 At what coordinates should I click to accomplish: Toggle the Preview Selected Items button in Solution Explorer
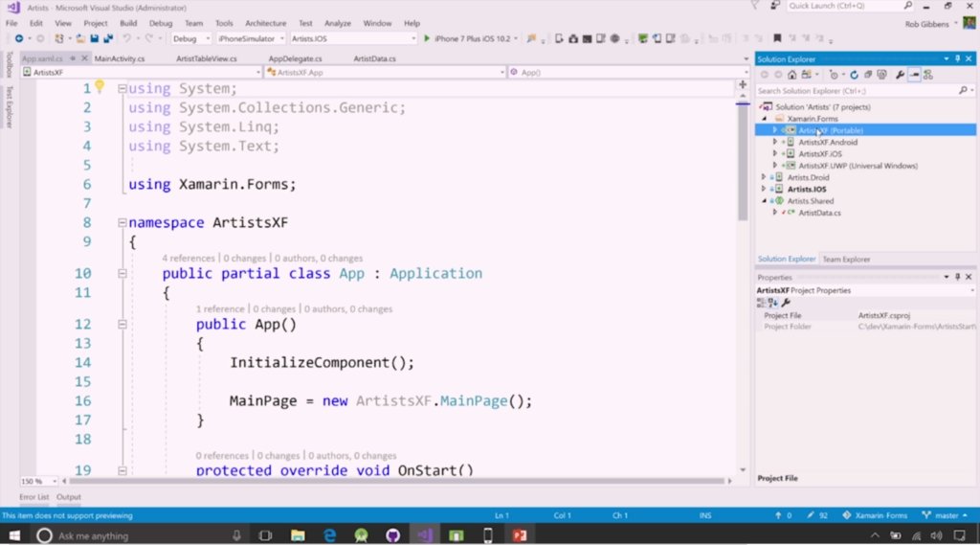914,75
